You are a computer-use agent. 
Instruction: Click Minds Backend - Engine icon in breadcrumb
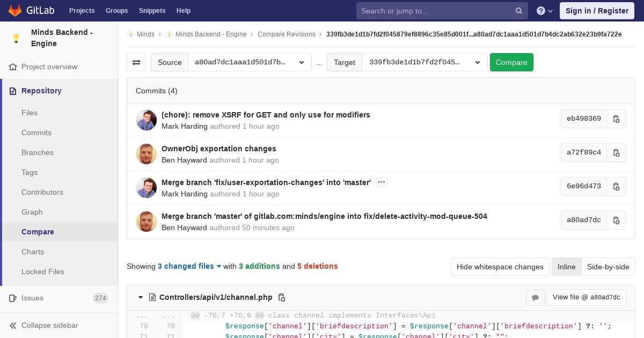coord(169,34)
